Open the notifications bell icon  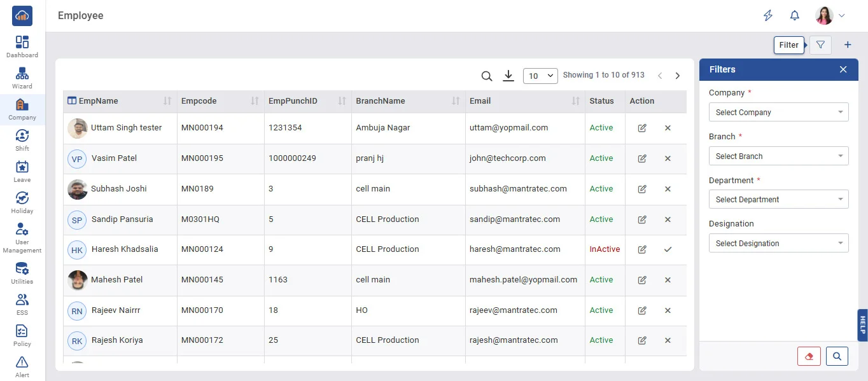coord(794,16)
